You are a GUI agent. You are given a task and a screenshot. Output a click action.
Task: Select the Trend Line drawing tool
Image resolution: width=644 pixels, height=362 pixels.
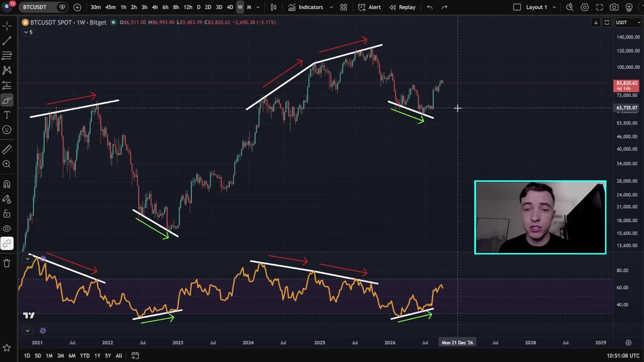coord(7,40)
